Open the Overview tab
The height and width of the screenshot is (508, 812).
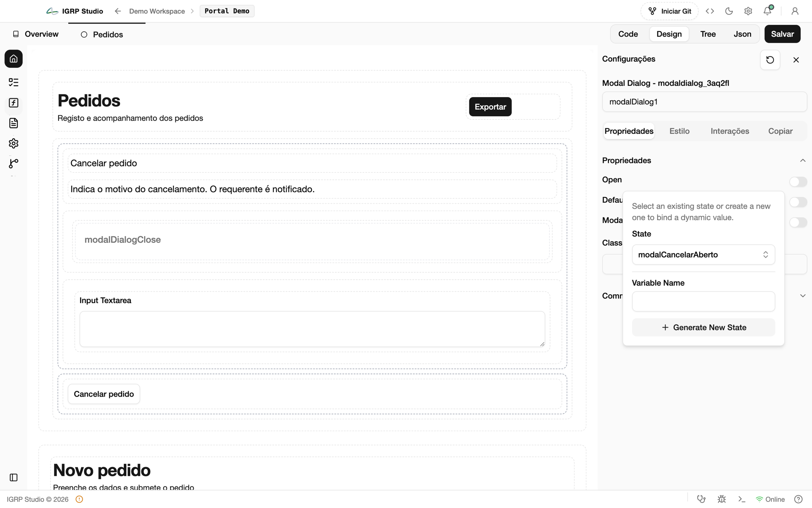click(36, 34)
